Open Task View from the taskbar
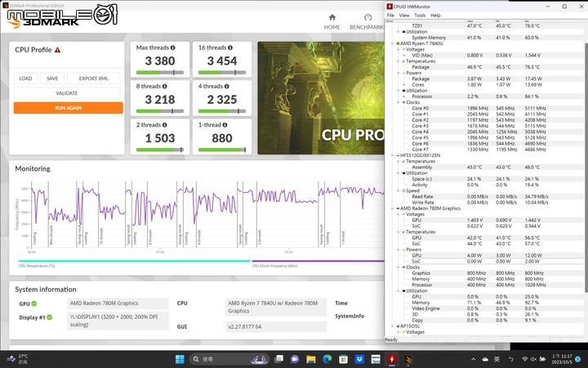 click(x=278, y=359)
